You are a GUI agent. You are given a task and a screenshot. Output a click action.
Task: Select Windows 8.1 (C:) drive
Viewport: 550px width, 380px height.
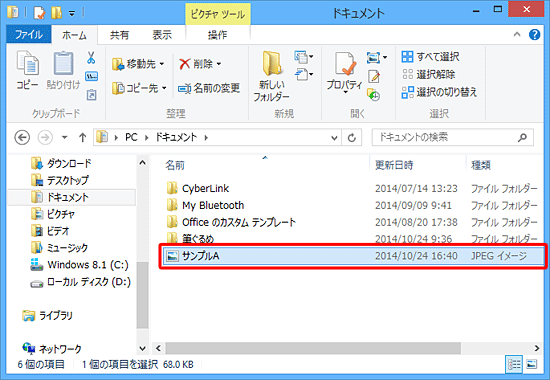tap(80, 265)
